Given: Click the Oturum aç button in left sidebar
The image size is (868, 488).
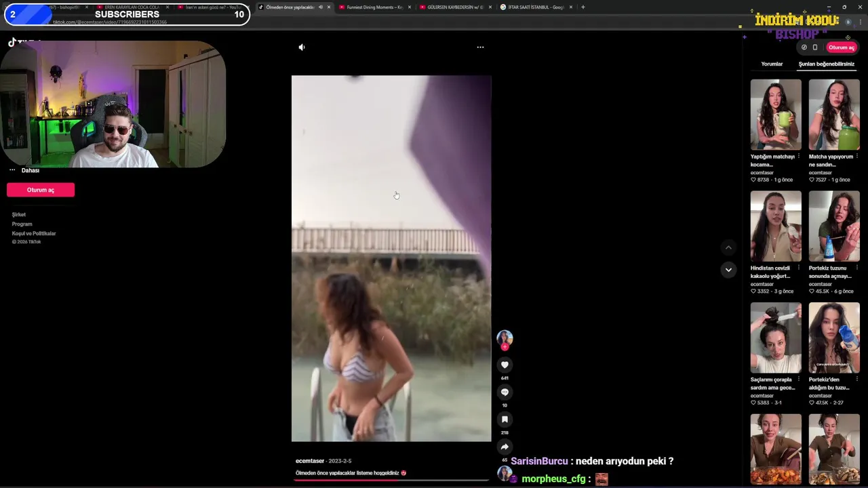Looking at the screenshot, I should (41, 190).
